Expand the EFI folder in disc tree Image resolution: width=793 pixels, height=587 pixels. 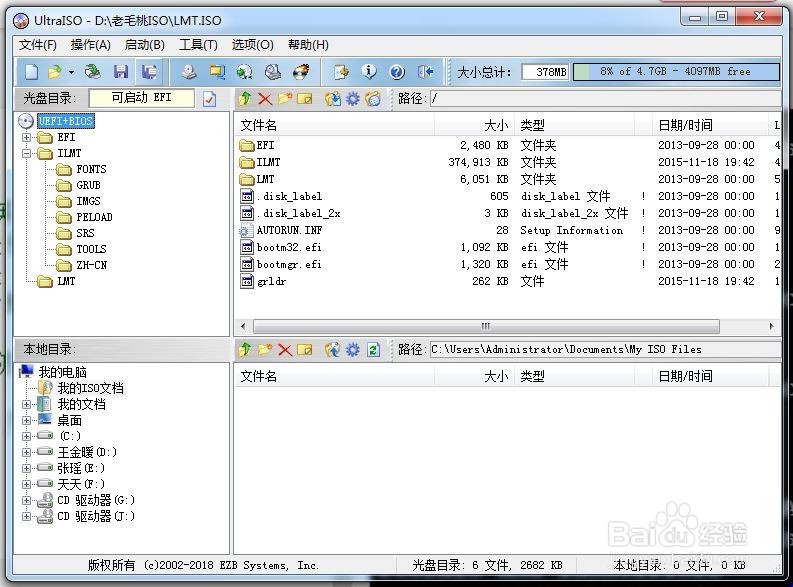pyautogui.click(x=27, y=137)
